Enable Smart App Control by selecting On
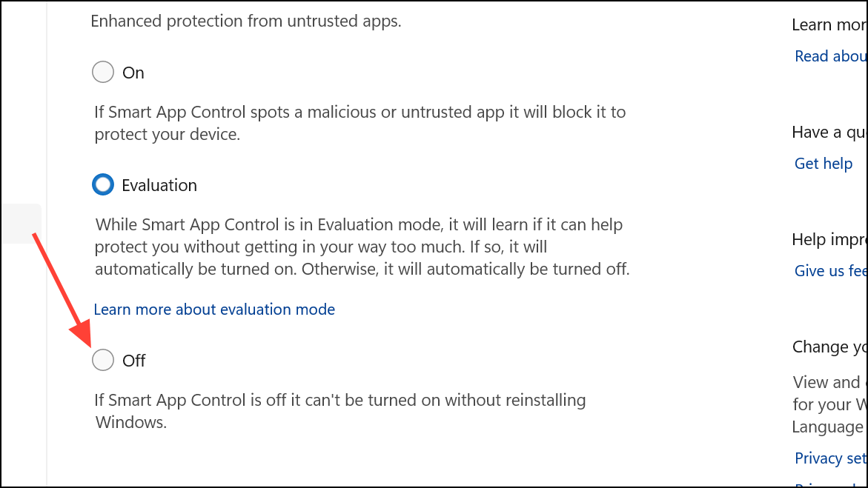 click(x=103, y=72)
